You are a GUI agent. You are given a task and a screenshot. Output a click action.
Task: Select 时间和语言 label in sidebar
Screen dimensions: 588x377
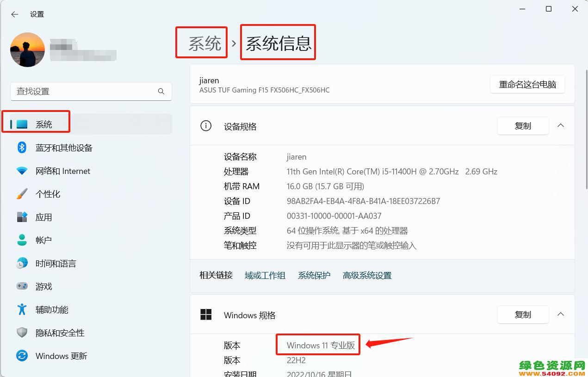click(x=56, y=263)
